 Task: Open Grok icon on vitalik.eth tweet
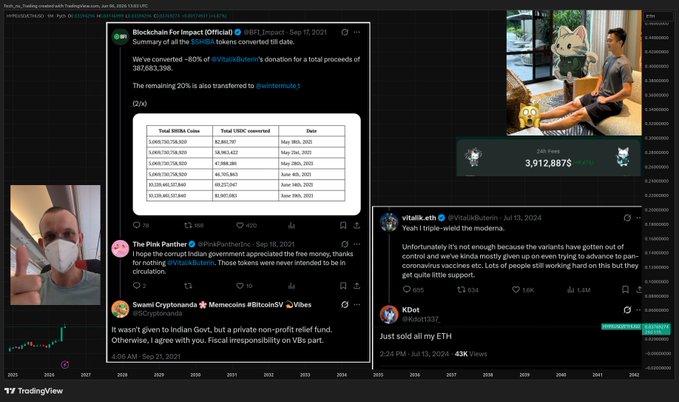click(x=627, y=217)
